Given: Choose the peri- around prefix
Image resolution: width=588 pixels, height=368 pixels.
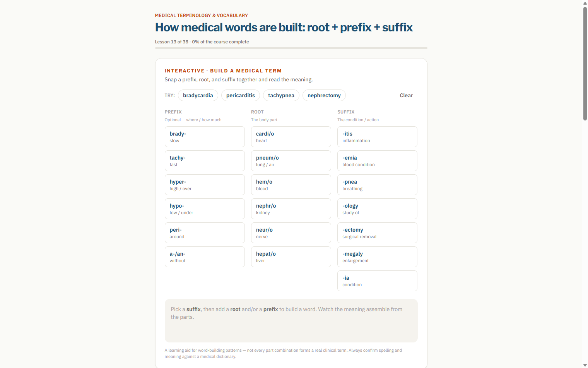Looking at the screenshot, I should pos(205,233).
